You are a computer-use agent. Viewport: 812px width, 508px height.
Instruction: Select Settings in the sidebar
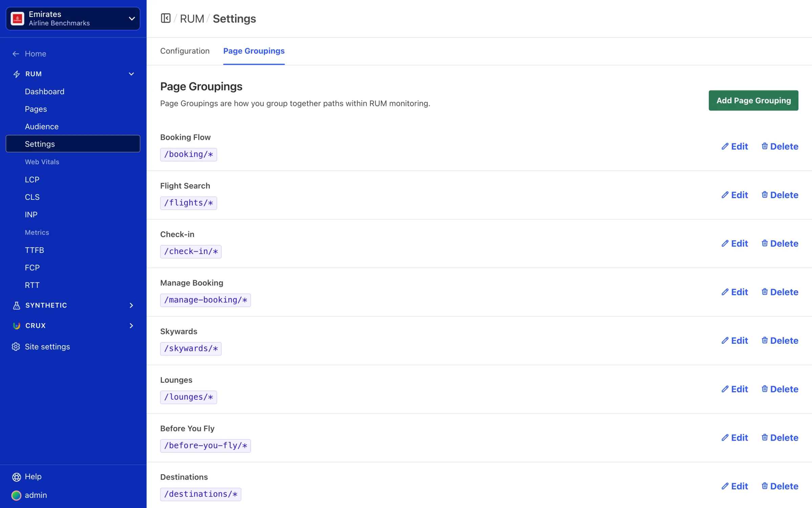(73, 144)
